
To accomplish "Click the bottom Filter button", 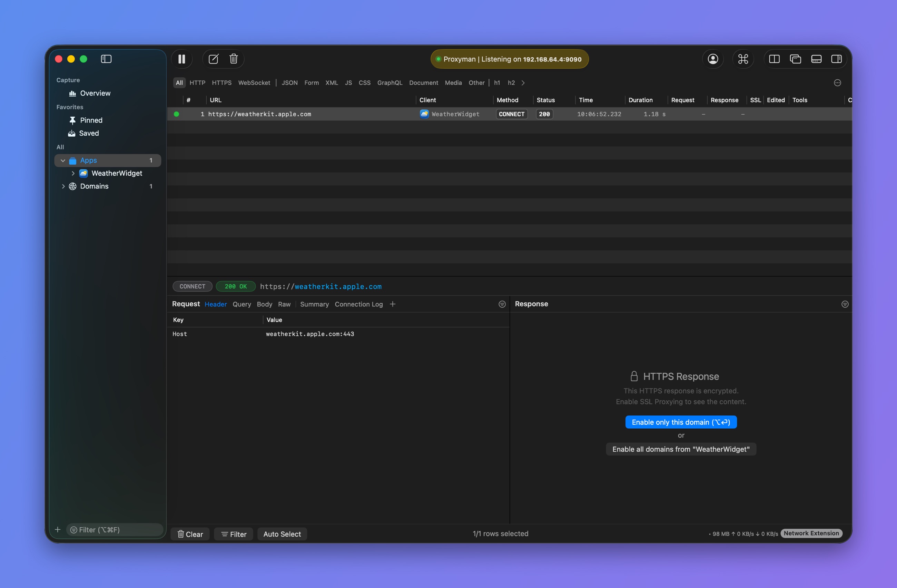I will (234, 534).
